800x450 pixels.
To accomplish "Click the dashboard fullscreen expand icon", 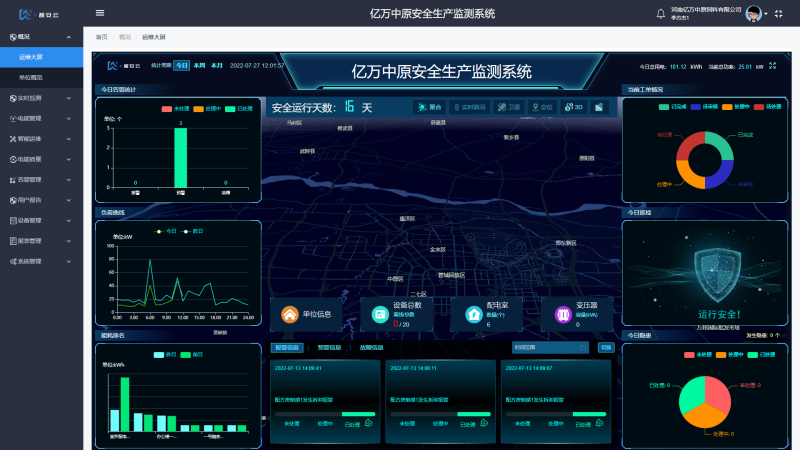I will [772, 66].
